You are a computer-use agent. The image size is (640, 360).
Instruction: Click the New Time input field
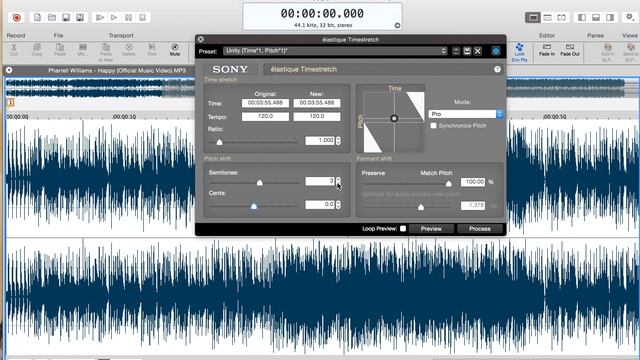(317, 103)
